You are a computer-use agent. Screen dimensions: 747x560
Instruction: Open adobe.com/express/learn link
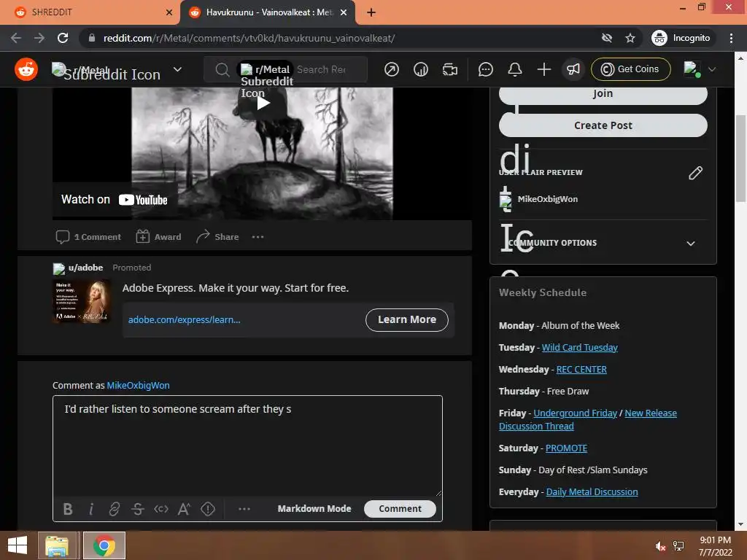point(184,320)
